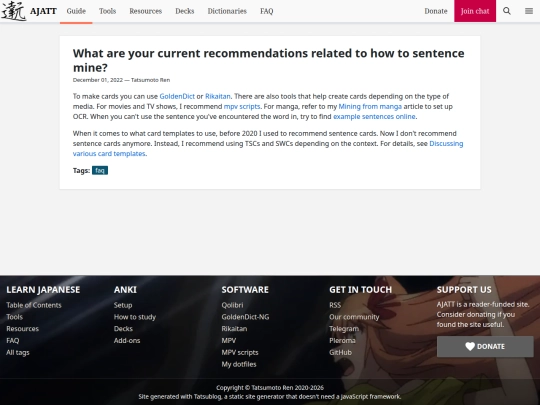Open the hamburger menu icon
The image size is (540, 405).
point(529,11)
